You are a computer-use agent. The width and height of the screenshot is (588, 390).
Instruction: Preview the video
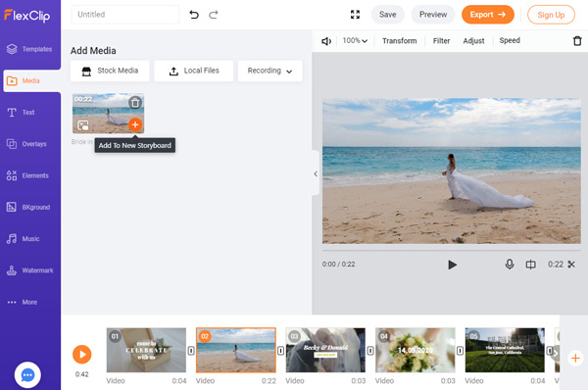tap(433, 15)
